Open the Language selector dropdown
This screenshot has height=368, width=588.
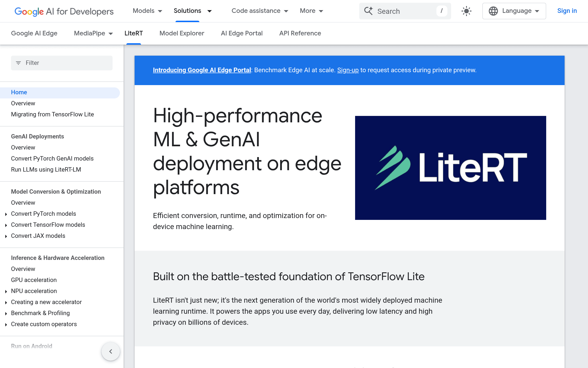tap(514, 11)
